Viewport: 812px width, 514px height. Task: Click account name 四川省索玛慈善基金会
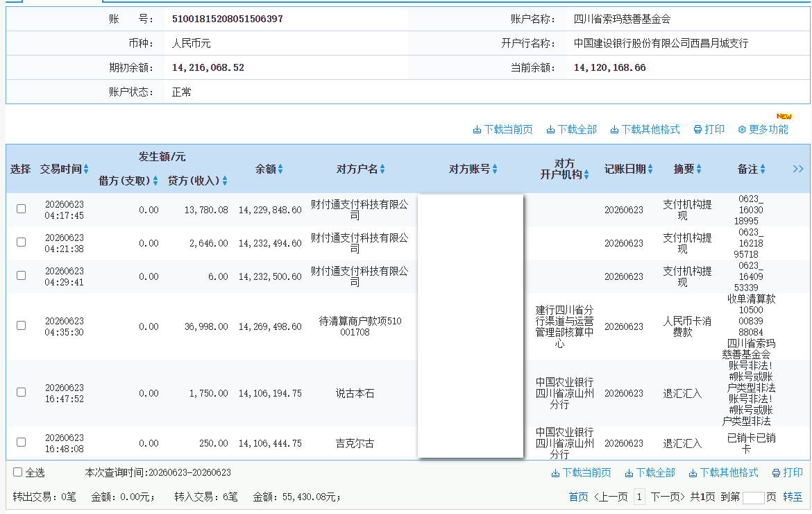pyautogui.click(x=622, y=19)
